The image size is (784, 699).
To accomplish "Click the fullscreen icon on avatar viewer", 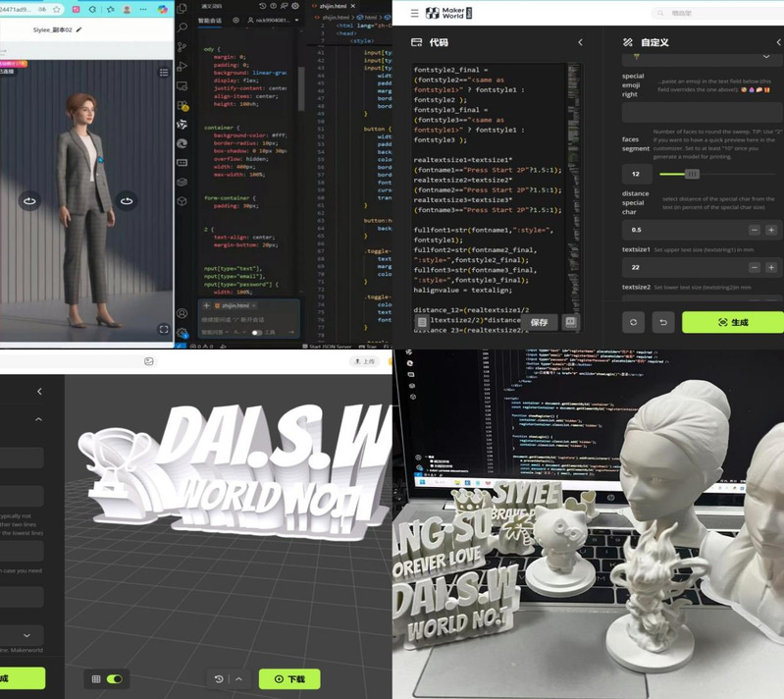I will [164, 330].
